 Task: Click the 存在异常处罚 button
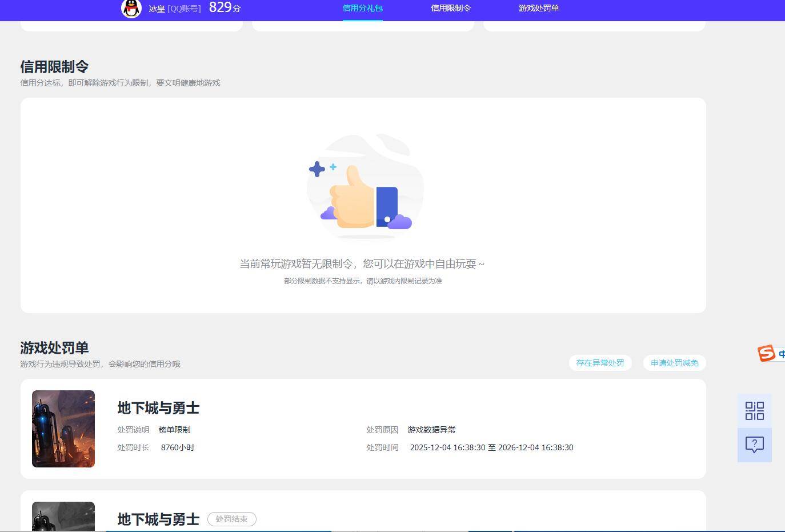point(600,362)
